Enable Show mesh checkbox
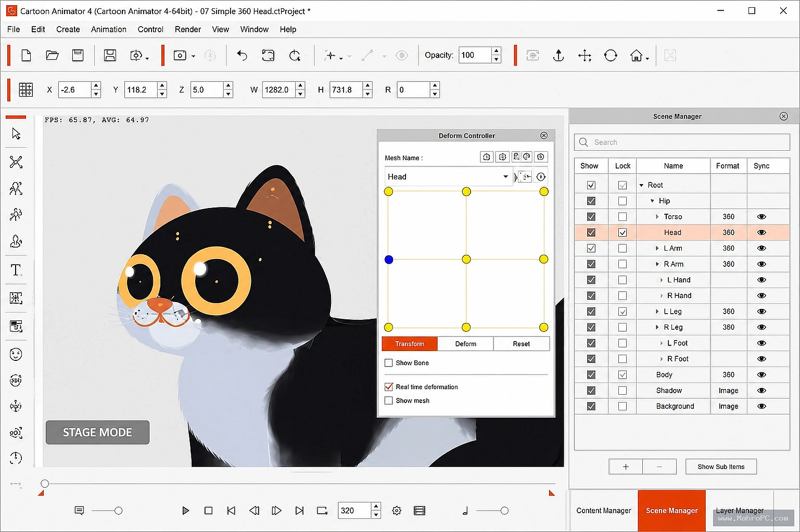 (388, 400)
